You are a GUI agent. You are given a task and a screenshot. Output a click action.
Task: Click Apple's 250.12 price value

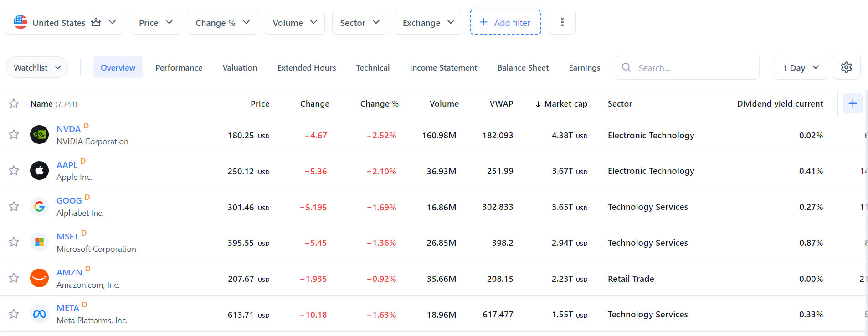(x=249, y=171)
